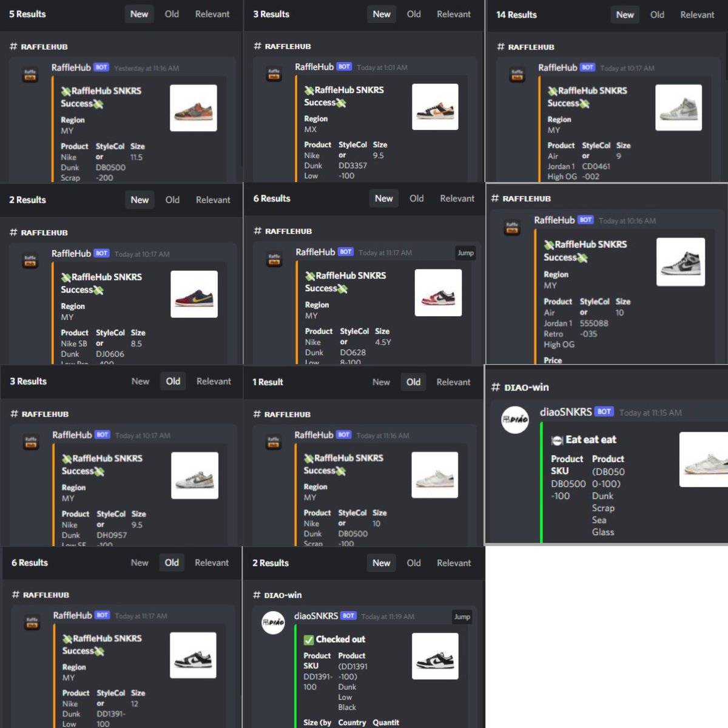This screenshot has width=728, height=728.
Task: Select Relevant tab above the DJ0606 result
Action: pos(213,200)
